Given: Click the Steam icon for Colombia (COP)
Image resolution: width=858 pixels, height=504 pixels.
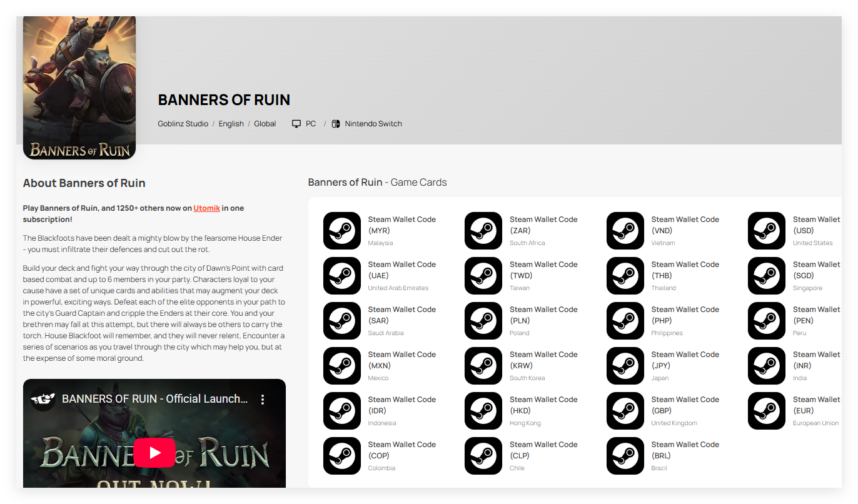Looking at the screenshot, I should (342, 456).
